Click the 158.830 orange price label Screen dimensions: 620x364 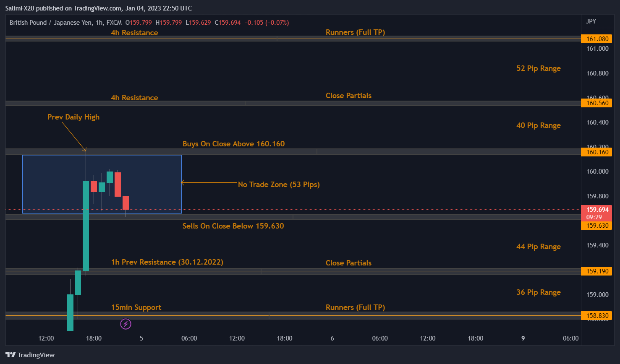[596, 316]
